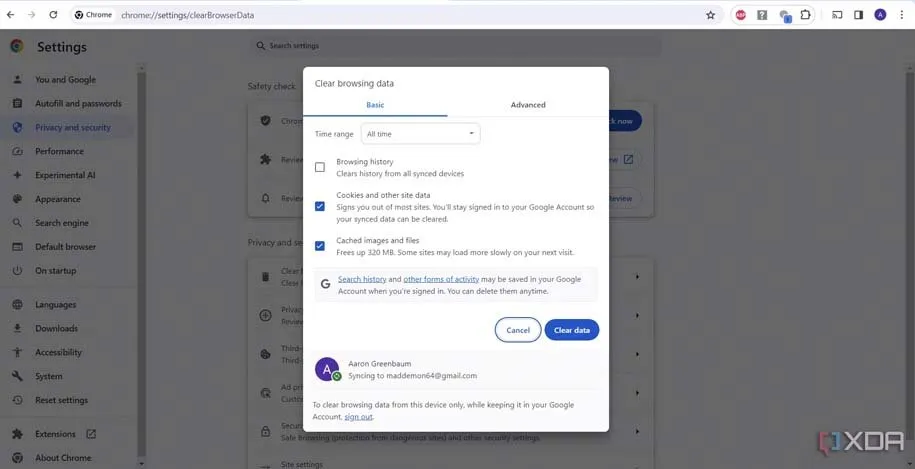Screen dimensions: 915x469
Task: Open the side panel toolbar icon
Action: 858,15
